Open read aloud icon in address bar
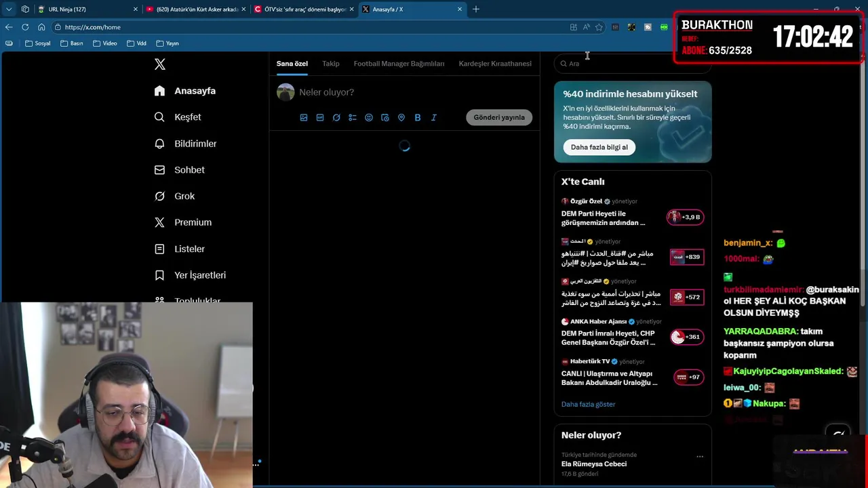The image size is (868, 488). click(586, 27)
